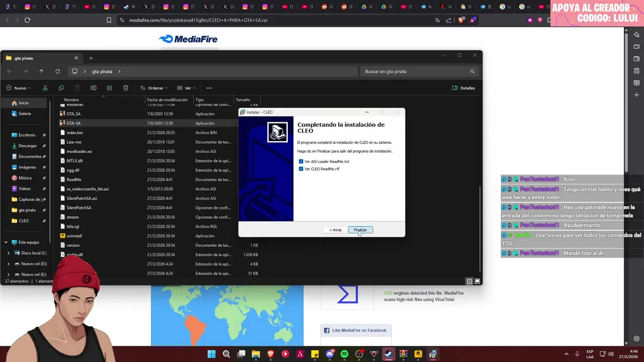Click the Explorer Up arrow navigation button

click(41, 71)
